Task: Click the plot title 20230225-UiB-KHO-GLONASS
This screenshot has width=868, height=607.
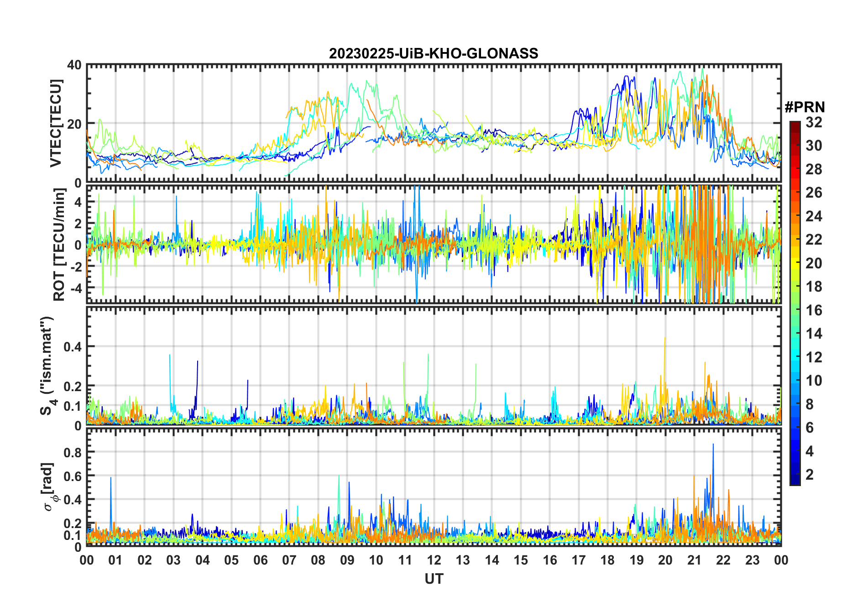Action: [434, 53]
